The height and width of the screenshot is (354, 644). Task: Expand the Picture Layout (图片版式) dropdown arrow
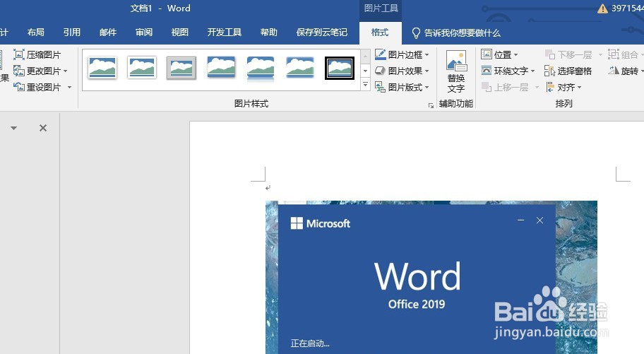tap(427, 87)
